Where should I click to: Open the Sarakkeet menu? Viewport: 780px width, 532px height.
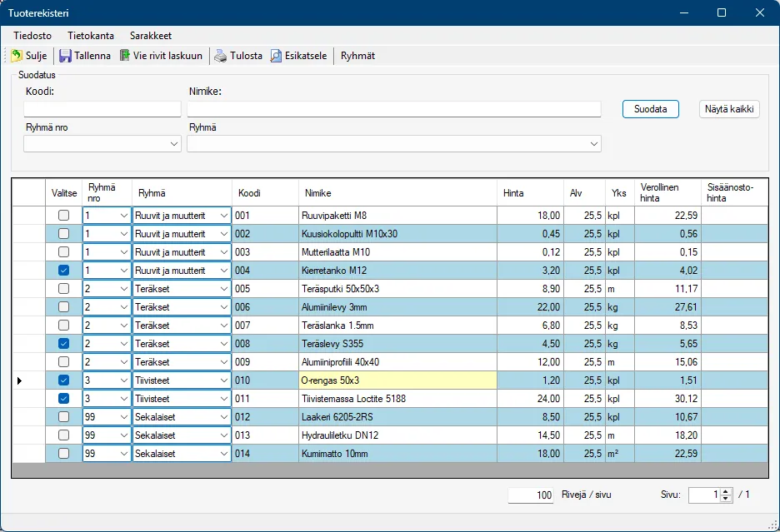(151, 36)
